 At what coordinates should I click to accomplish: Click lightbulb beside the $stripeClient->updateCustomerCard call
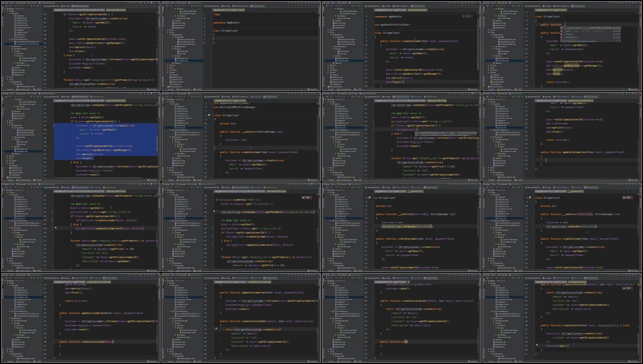[x=56, y=228]
